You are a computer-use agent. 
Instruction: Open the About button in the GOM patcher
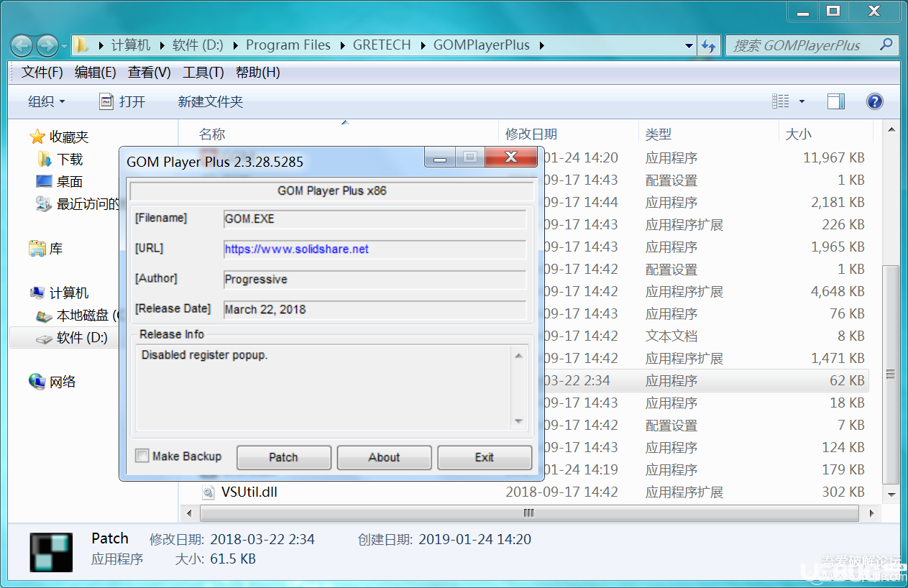(384, 457)
